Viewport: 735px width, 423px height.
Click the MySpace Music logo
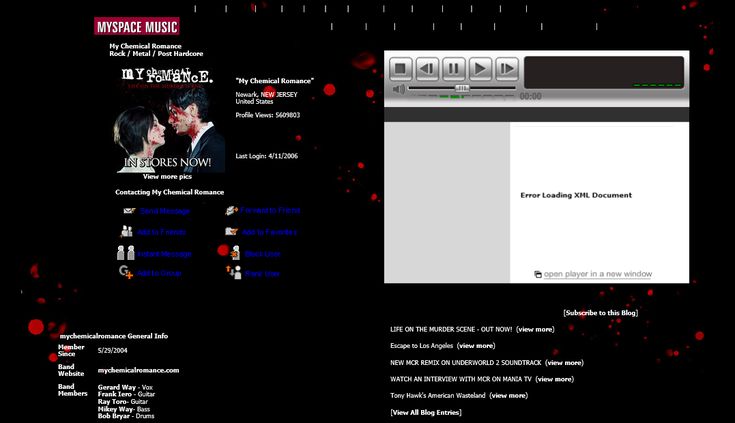pyautogui.click(x=136, y=26)
